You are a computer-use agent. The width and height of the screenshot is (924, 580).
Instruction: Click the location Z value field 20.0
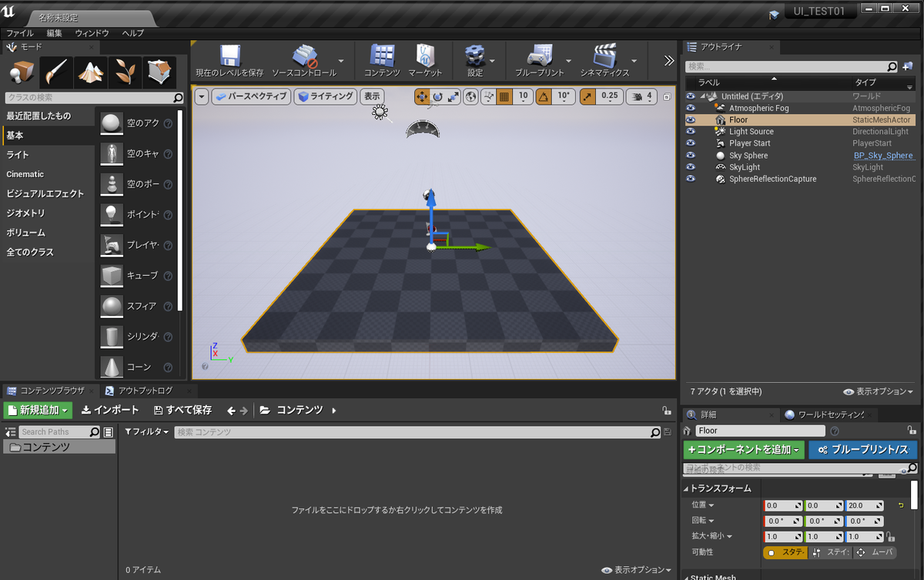[864, 506]
